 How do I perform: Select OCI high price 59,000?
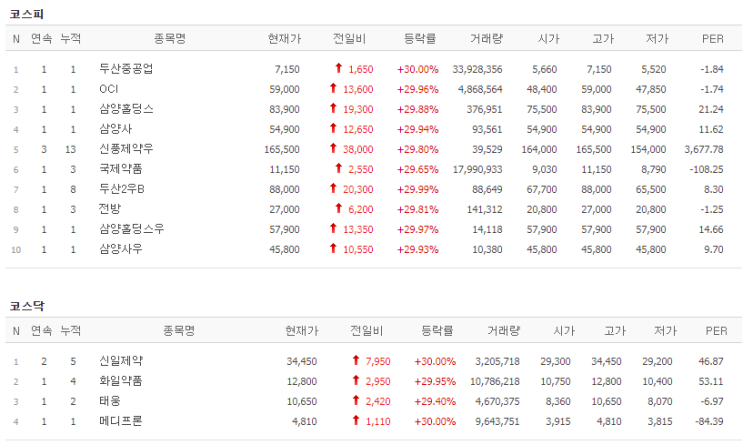(x=596, y=89)
